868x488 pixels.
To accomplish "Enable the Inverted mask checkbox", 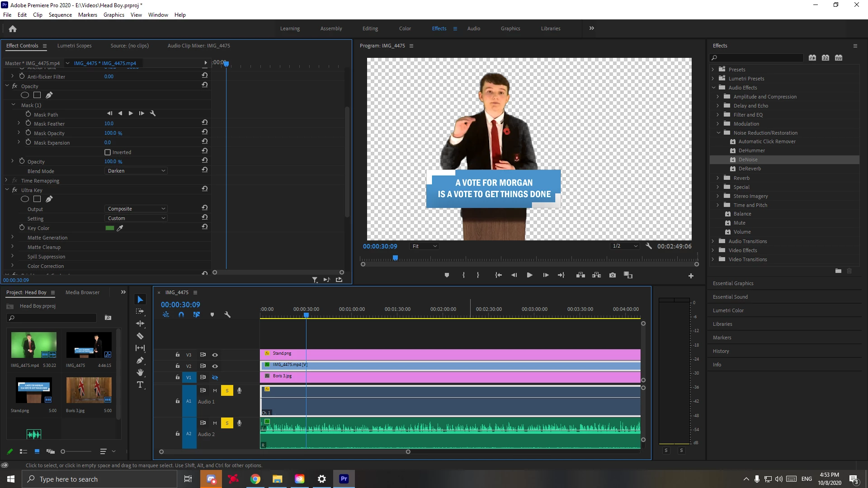I will click(x=108, y=152).
